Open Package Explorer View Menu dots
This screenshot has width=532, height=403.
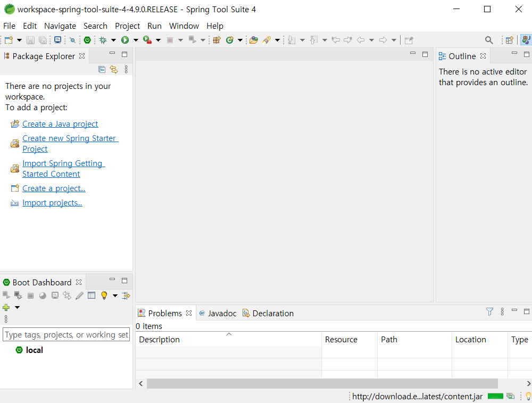pos(126,70)
